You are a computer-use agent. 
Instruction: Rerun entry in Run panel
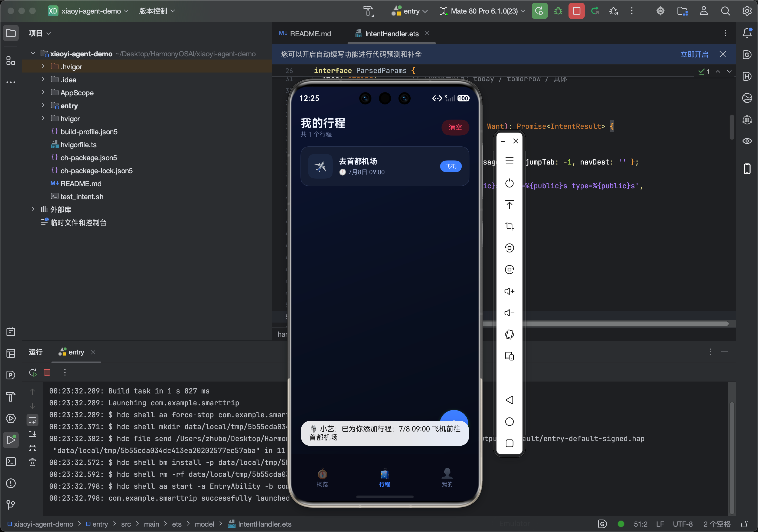pos(32,372)
